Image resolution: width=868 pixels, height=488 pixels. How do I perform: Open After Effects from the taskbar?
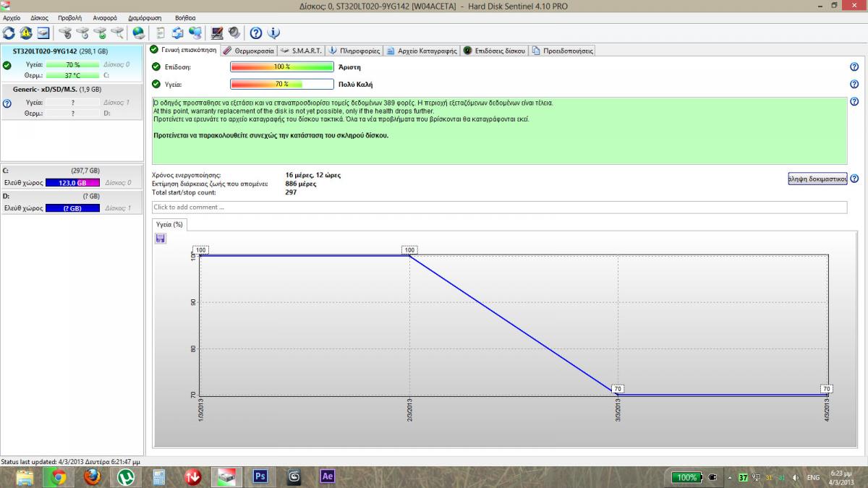(327, 477)
